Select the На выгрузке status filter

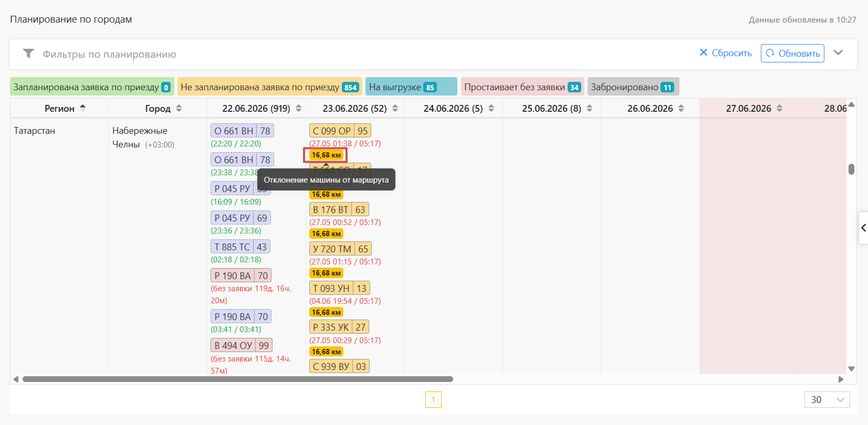click(x=411, y=87)
